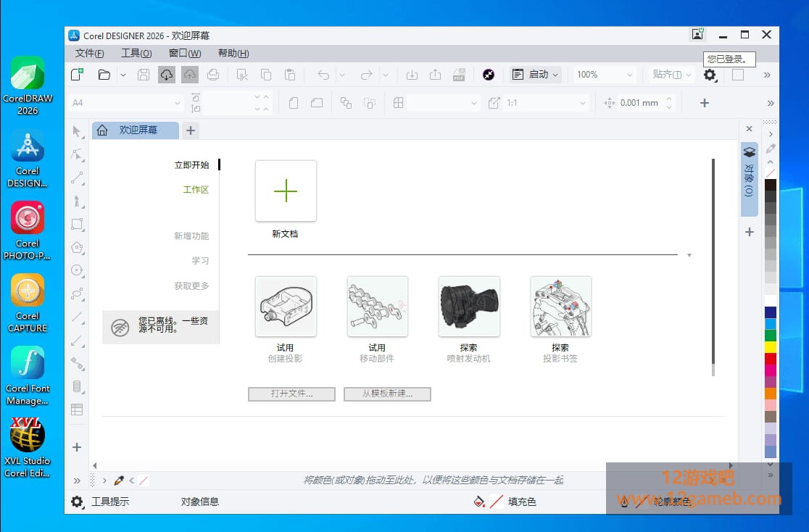Click the 从模板新建... button
This screenshot has height=532, width=809.
[x=387, y=394]
